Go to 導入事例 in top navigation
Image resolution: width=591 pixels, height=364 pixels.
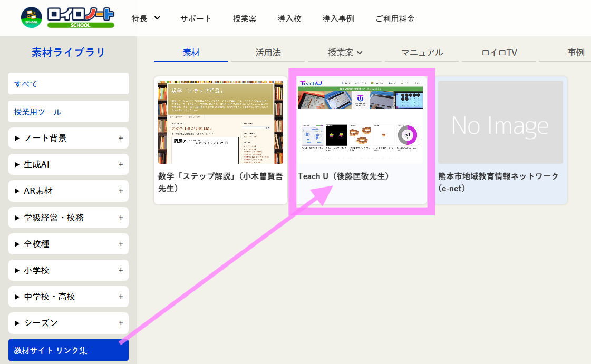[338, 18]
